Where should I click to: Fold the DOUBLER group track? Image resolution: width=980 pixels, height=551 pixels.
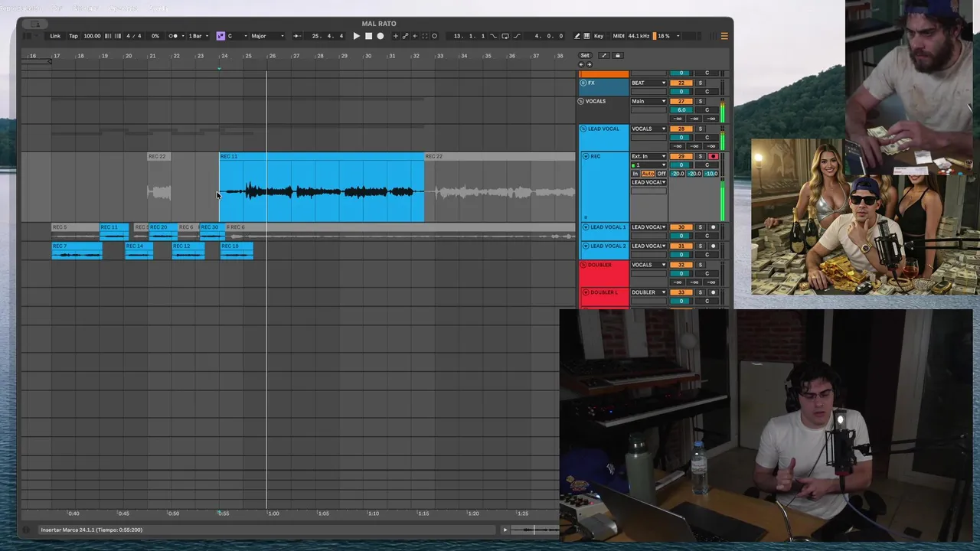coord(583,265)
